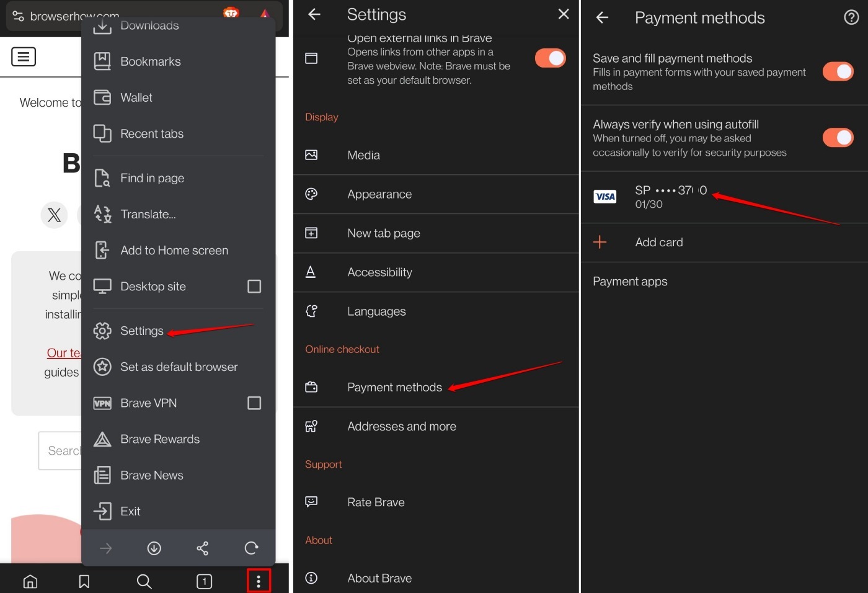Select Add to Home screen
This screenshot has height=593, width=868.
click(x=179, y=251)
